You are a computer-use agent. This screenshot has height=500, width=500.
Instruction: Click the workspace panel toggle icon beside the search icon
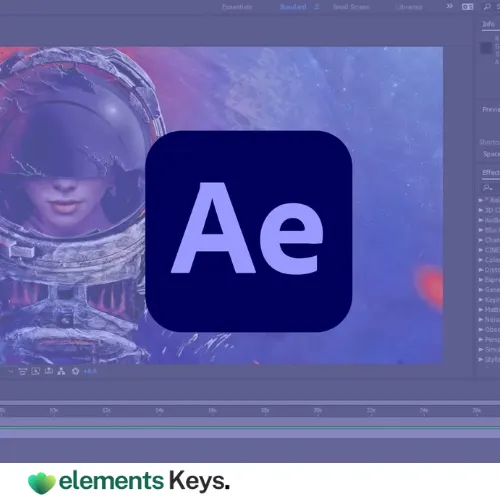coord(467,7)
